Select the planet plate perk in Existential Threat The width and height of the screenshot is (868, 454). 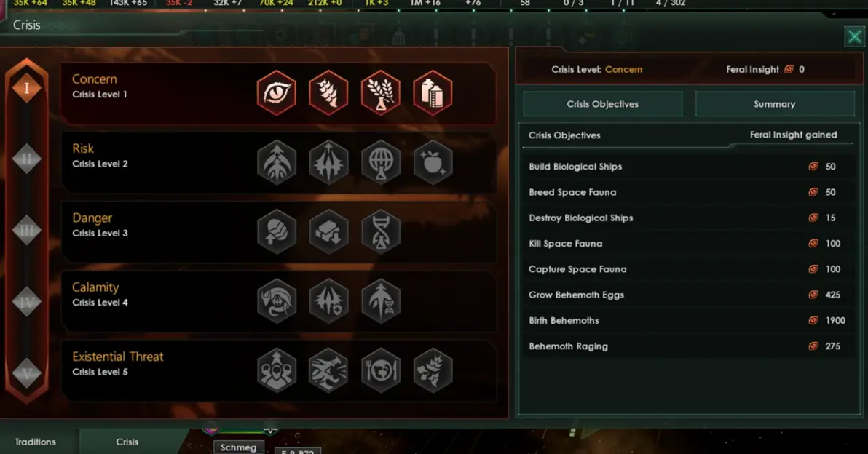pyautogui.click(x=380, y=370)
